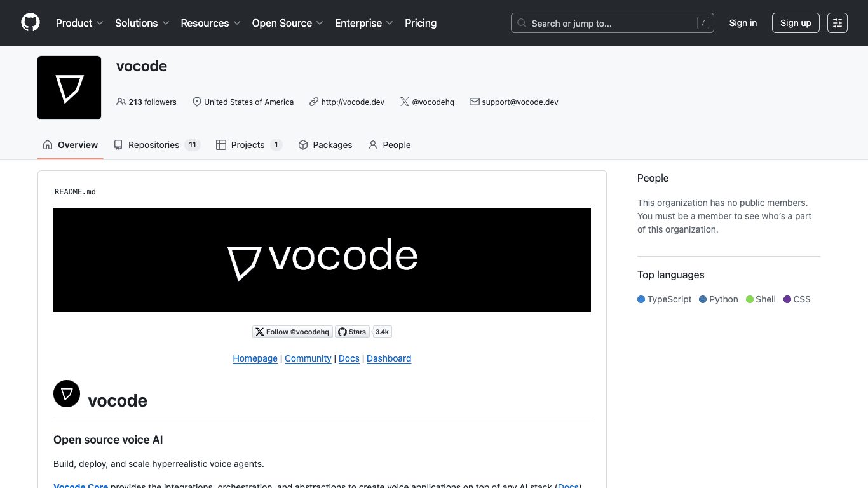Click the 3.4k stars count badge
868x488 pixels.
[382, 332]
